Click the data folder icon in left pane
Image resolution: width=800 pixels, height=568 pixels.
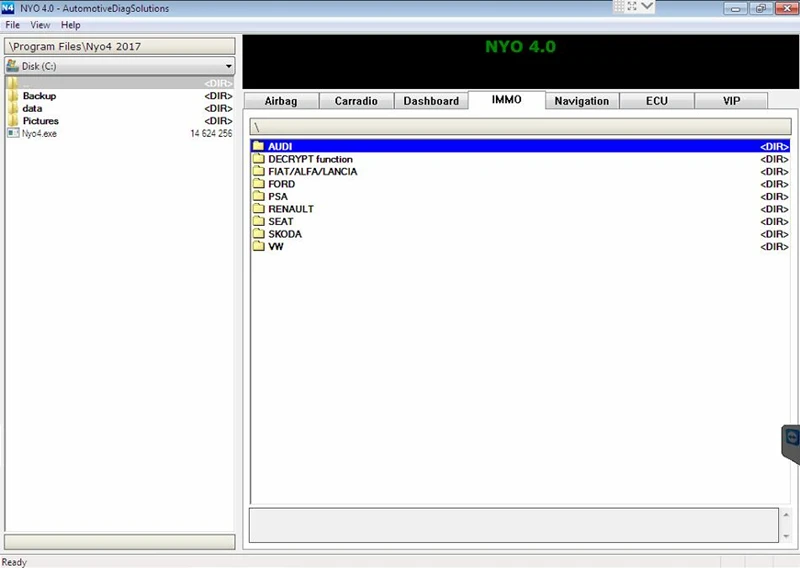pyautogui.click(x=13, y=108)
